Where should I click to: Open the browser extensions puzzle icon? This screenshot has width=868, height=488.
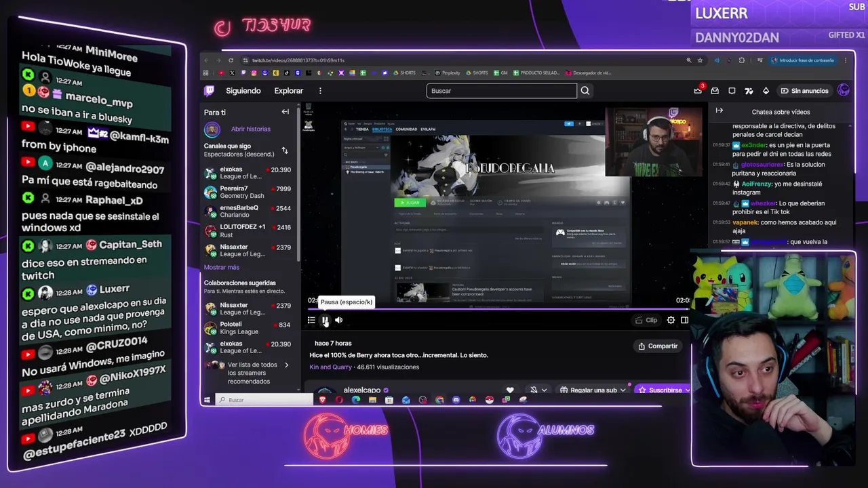(x=741, y=60)
